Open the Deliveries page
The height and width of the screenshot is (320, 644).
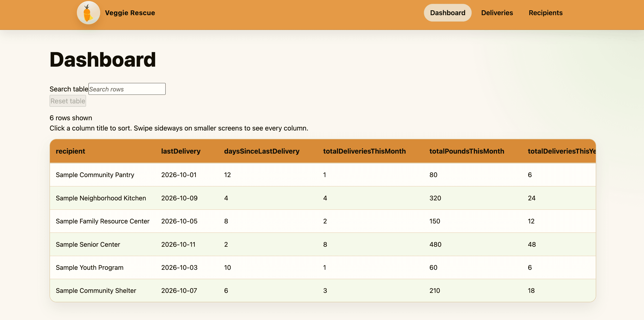pos(497,13)
